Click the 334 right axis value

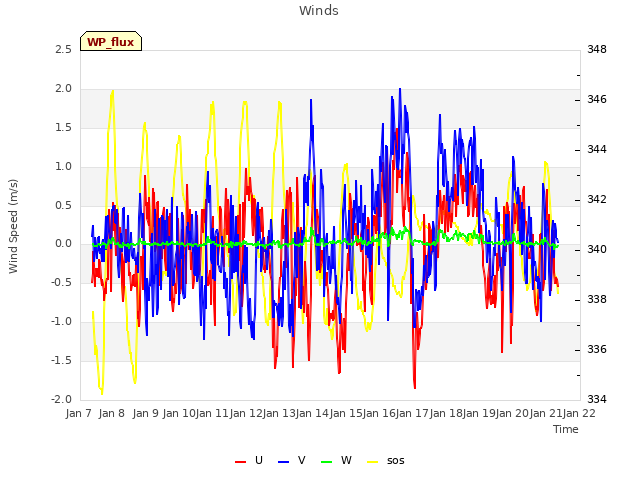(x=597, y=399)
